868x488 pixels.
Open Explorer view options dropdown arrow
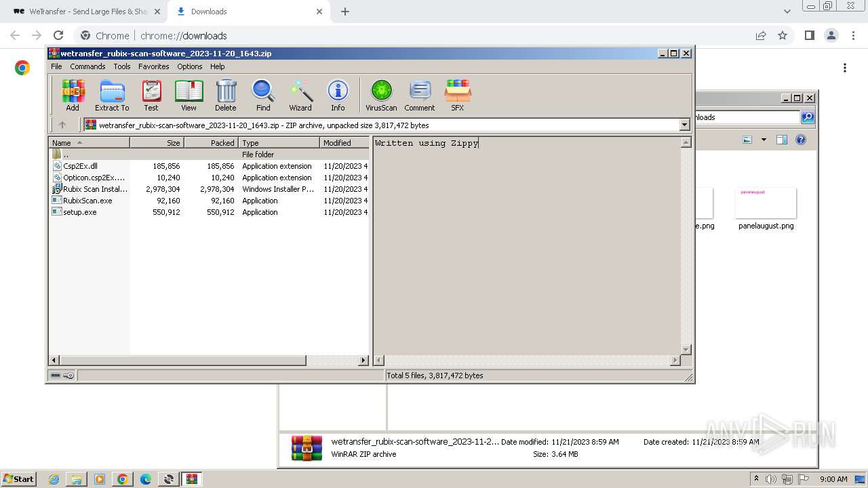[x=764, y=140]
